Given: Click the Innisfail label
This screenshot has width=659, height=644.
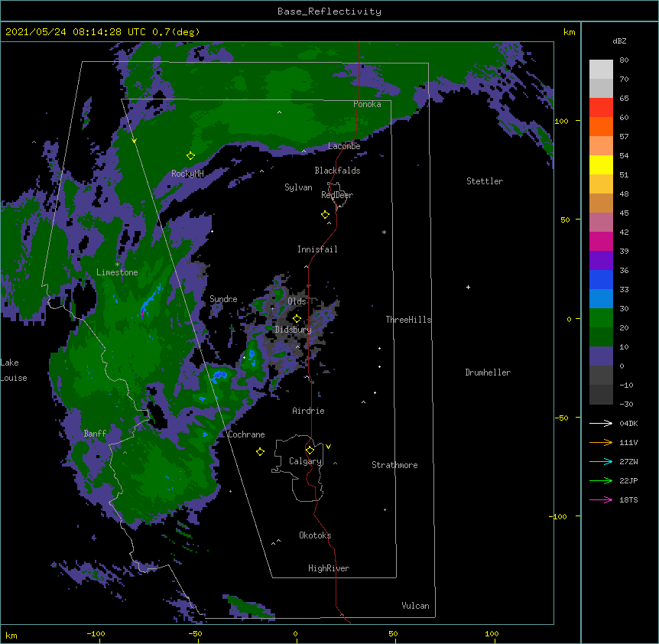Looking at the screenshot, I should 317,249.
